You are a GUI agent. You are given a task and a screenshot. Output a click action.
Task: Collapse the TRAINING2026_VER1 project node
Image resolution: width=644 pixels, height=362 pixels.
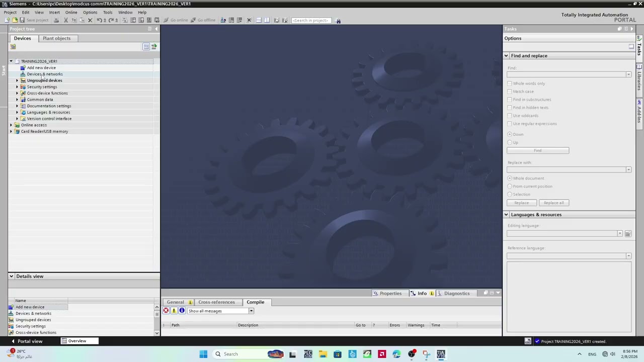(x=11, y=61)
